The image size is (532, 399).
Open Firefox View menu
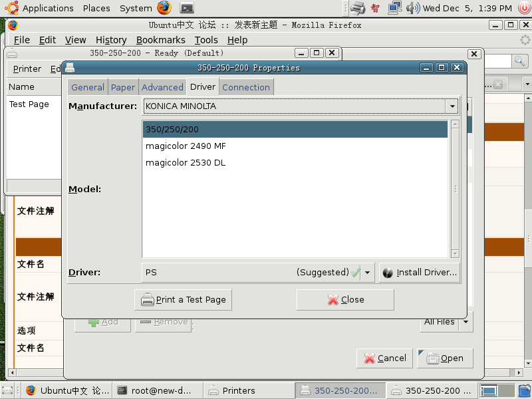click(75, 40)
